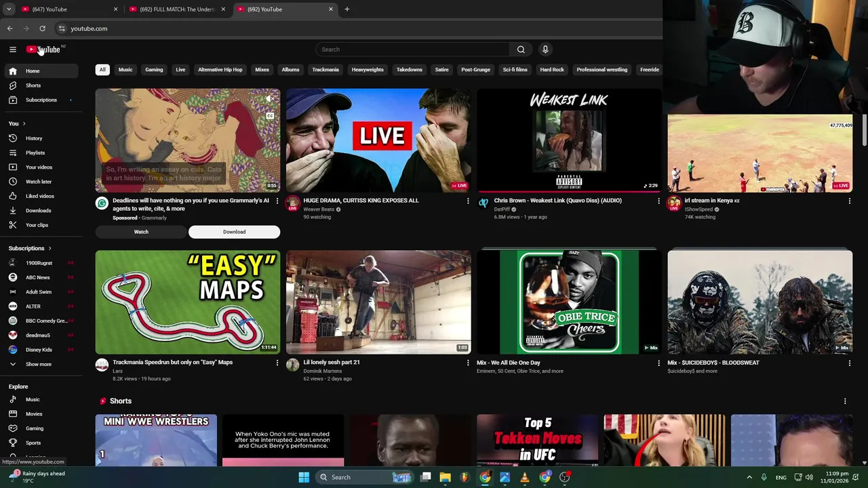Expand the Subscriptions section header

(30, 248)
